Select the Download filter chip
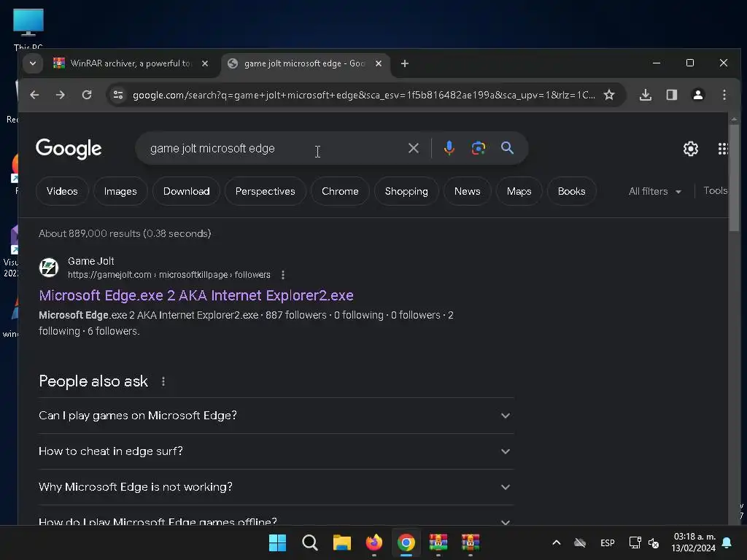Image resolution: width=747 pixels, height=560 pixels. 186,191
